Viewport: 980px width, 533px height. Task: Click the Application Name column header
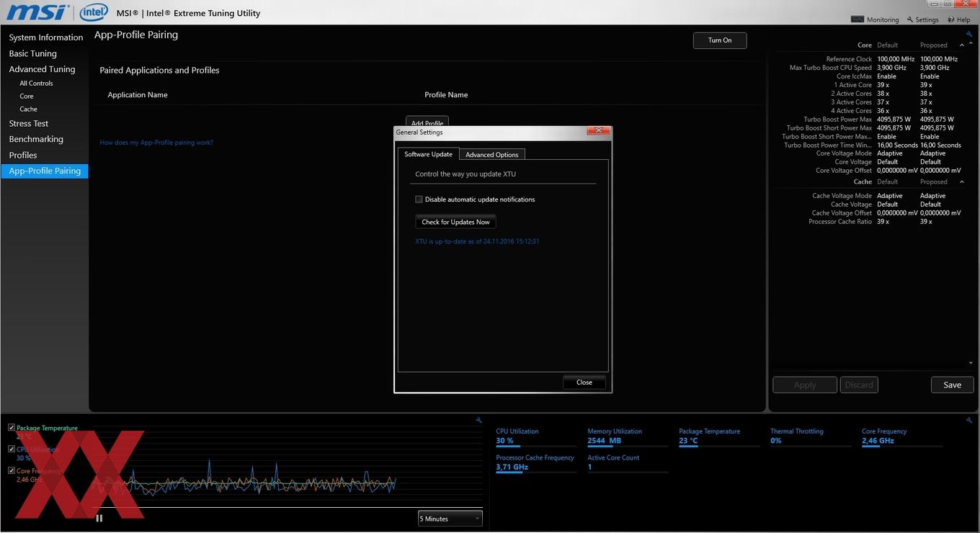[138, 95]
